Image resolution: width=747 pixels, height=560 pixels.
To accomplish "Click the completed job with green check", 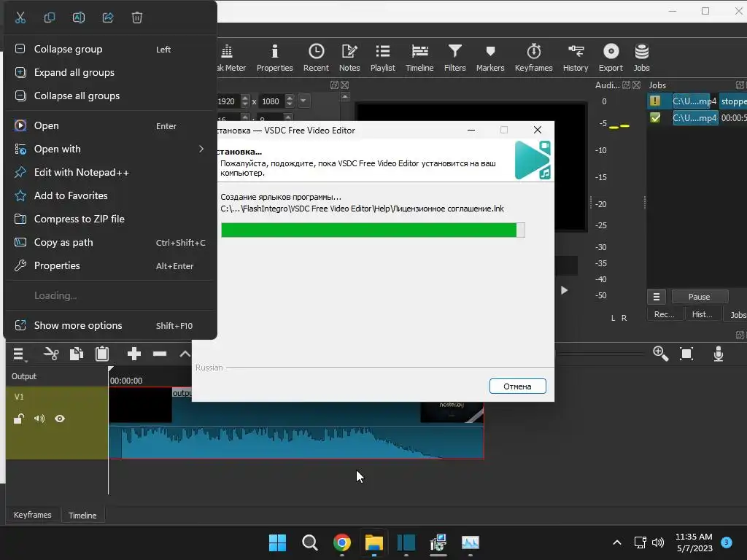I will [697, 117].
